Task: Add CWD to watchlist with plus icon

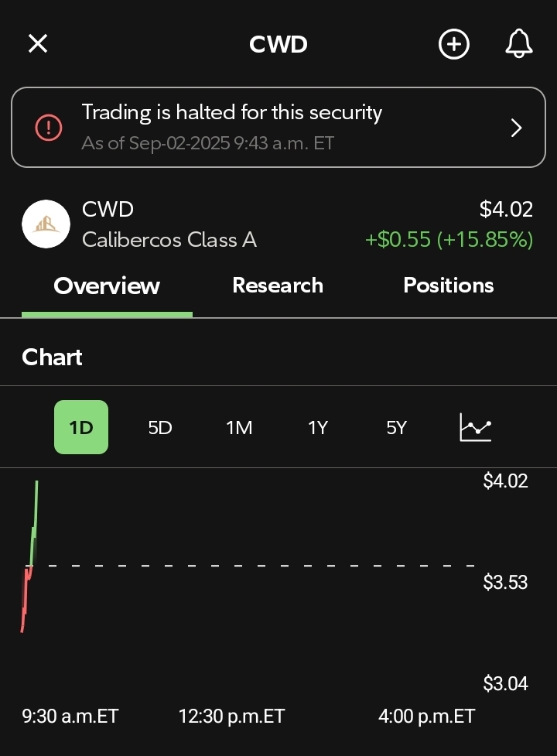Action: (453, 44)
